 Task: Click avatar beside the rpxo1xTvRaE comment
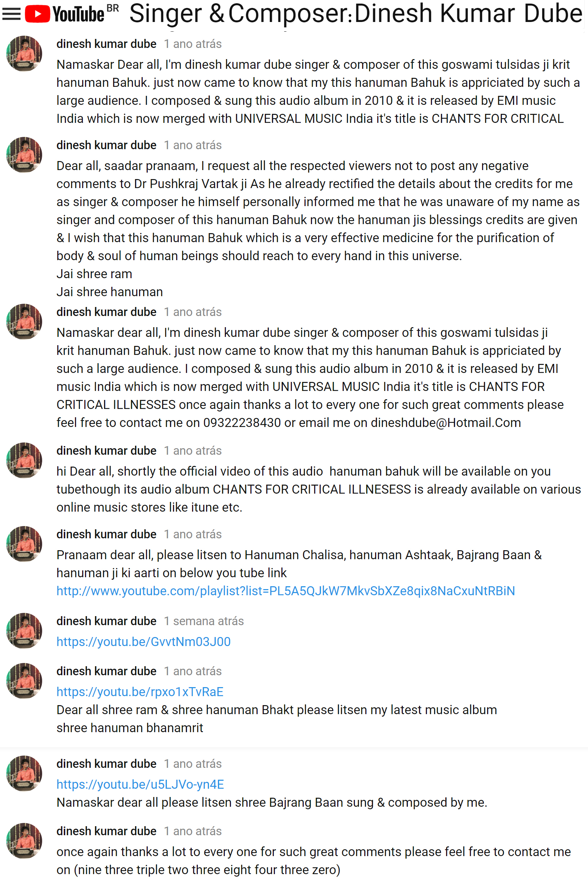tap(24, 681)
